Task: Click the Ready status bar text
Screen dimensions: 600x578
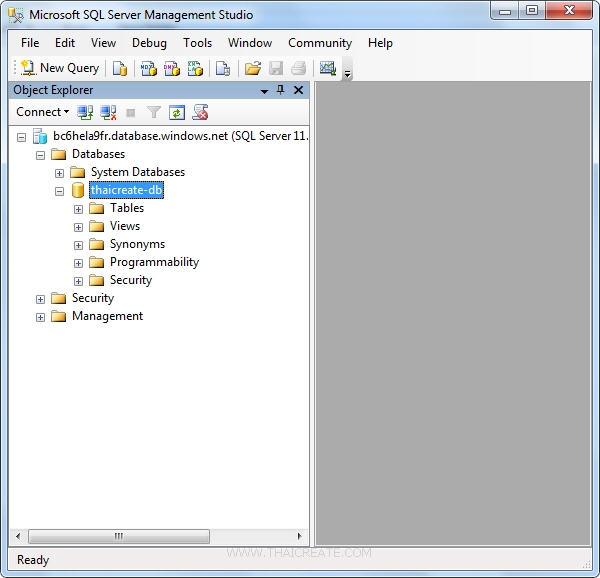Action: (33, 560)
